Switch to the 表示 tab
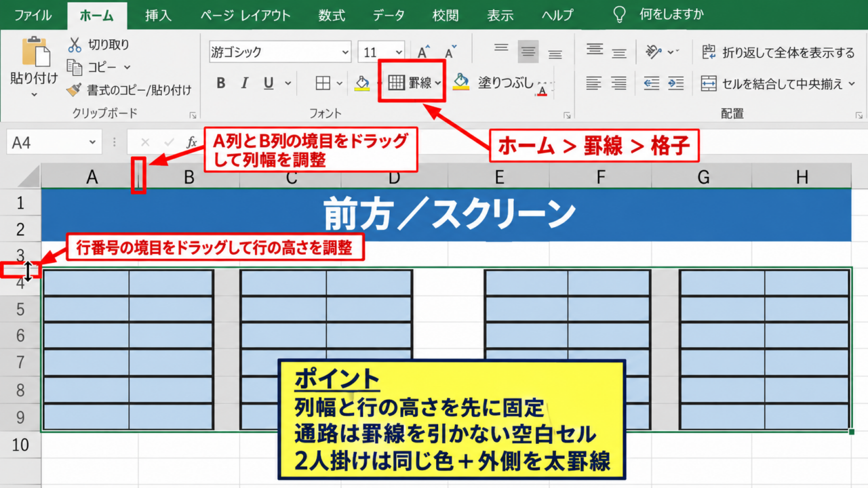The height and width of the screenshot is (488, 868). (500, 15)
